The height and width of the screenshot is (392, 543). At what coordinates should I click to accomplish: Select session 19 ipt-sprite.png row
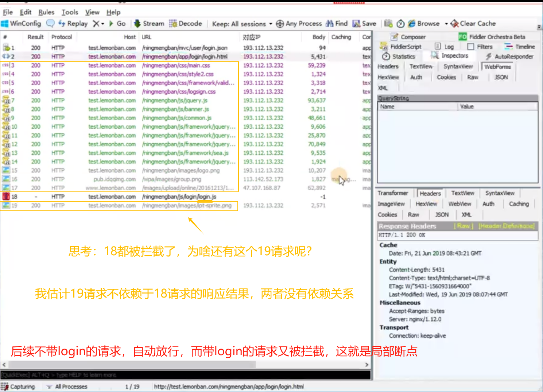click(x=185, y=205)
